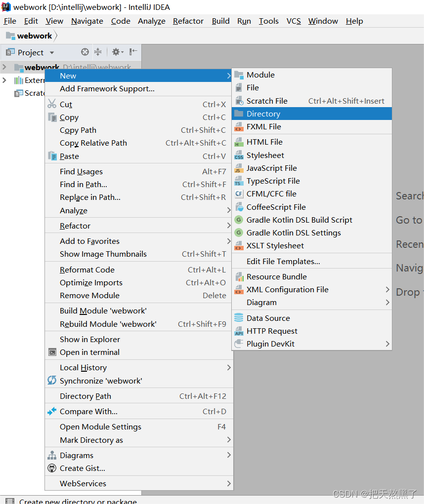Open the XML Configuration File submenu
Screen dimensions: 424x504
pyautogui.click(x=312, y=290)
